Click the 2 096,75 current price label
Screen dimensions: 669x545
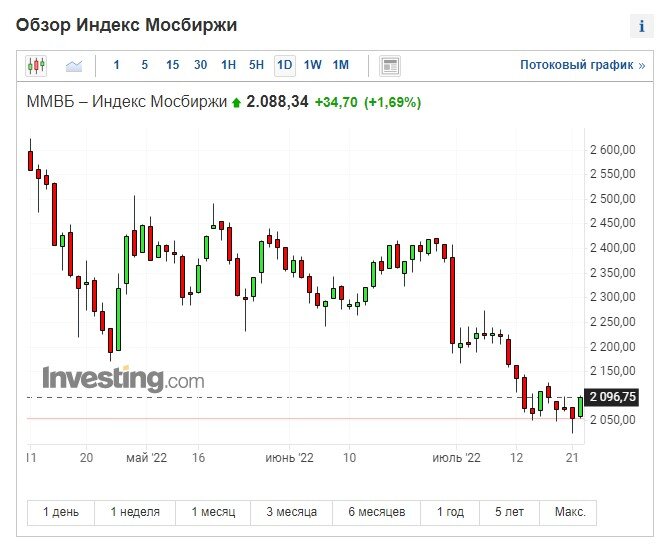(612, 397)
